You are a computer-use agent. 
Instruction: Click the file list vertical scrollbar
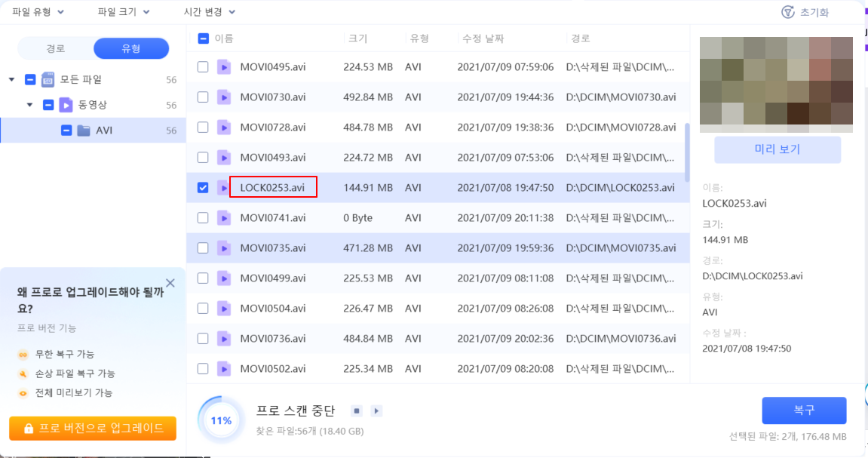(688, 152)
